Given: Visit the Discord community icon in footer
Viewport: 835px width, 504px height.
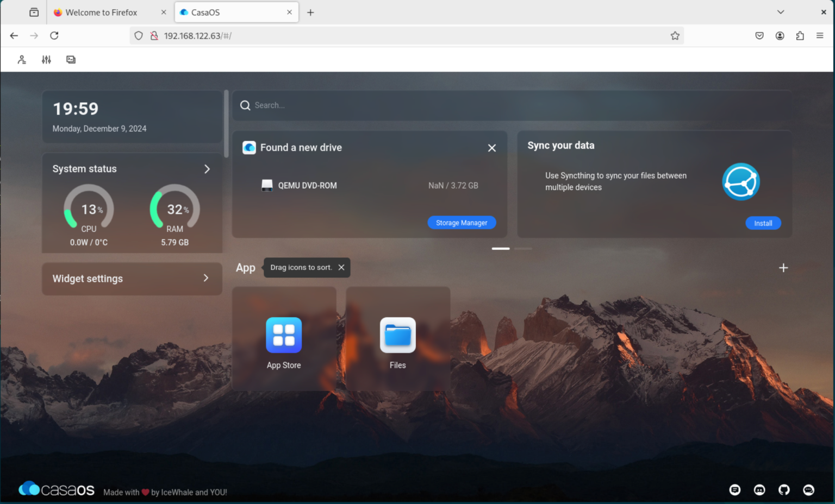Looking at the screenshot, I should point(759,489).
